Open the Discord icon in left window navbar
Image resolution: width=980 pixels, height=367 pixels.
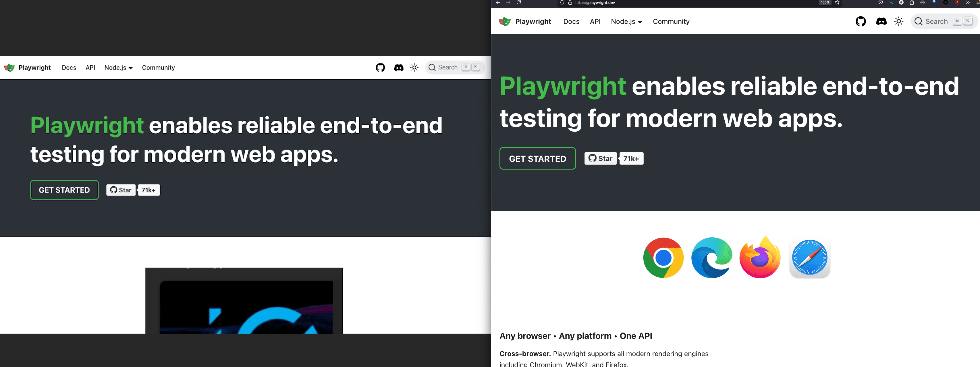pos(399,68)
